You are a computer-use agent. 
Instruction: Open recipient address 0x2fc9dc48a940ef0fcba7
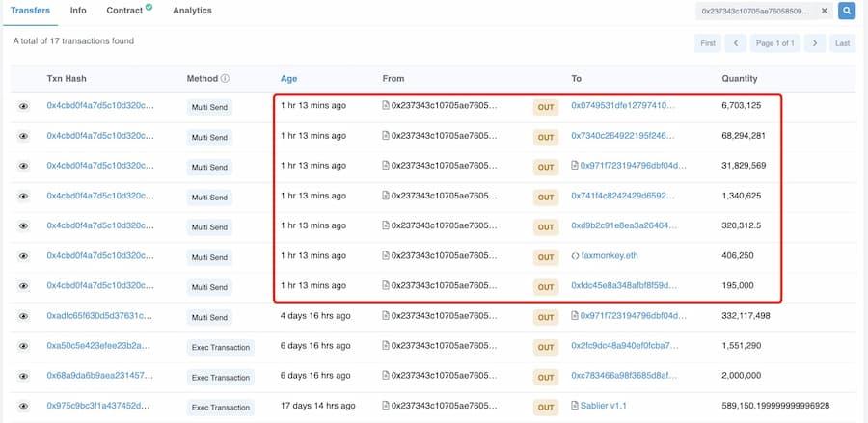[x=625, y=346]
